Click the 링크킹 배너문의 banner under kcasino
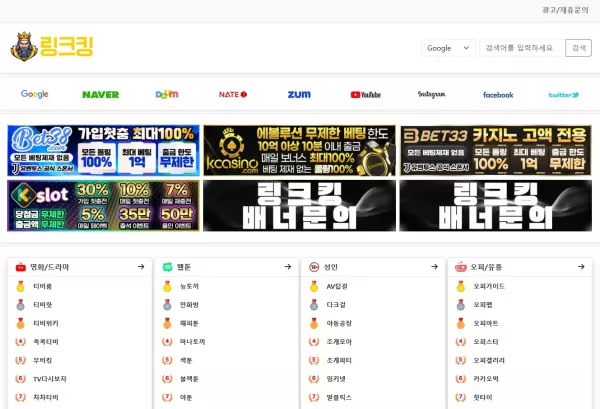The height and width of the screenshot is (409, 600). tap(299, 206)
